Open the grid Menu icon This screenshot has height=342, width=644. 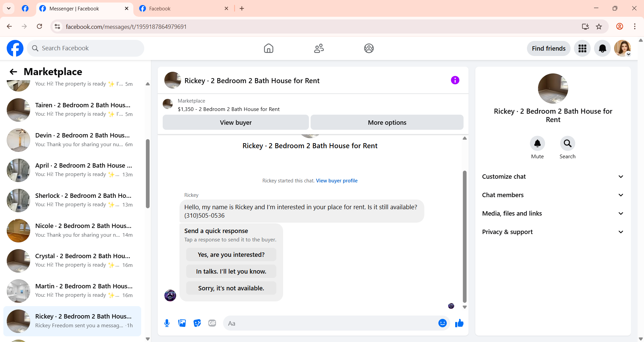coord(582,48)
